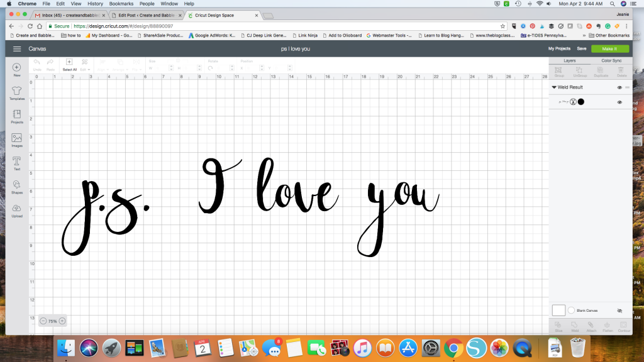Click the Slice tool
The image size is (644, 362).
pos(558,327)
